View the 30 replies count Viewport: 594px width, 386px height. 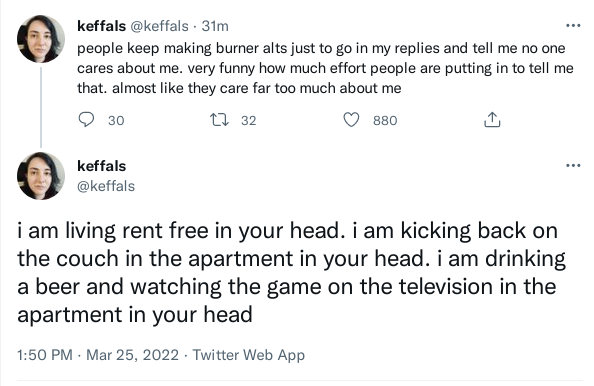(116, 120)
